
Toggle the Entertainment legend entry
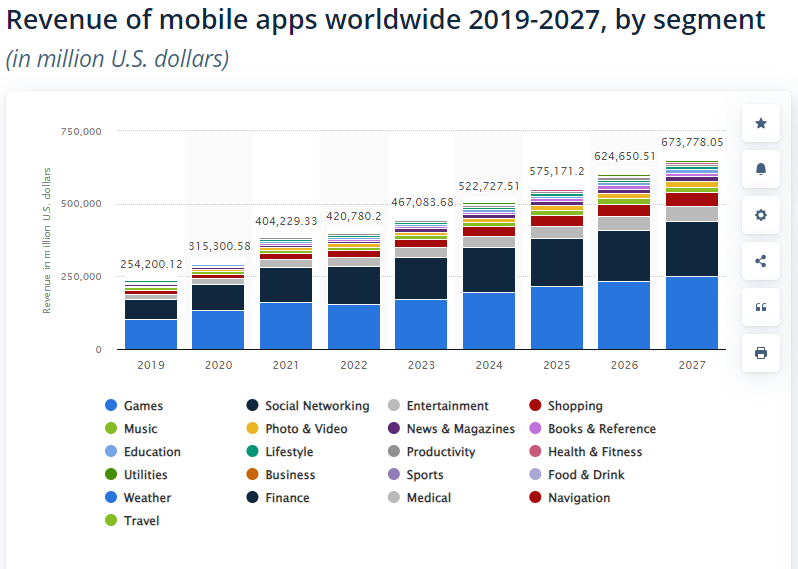tap(438, 406)
